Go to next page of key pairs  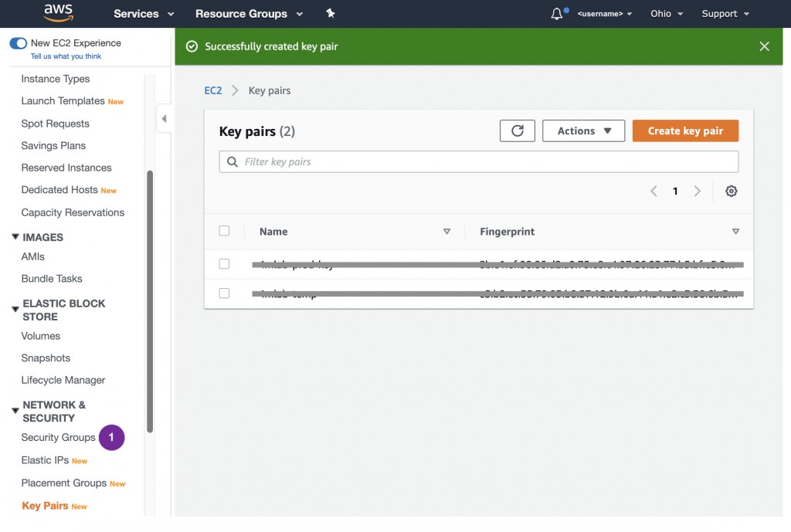[x=698, y=191]
